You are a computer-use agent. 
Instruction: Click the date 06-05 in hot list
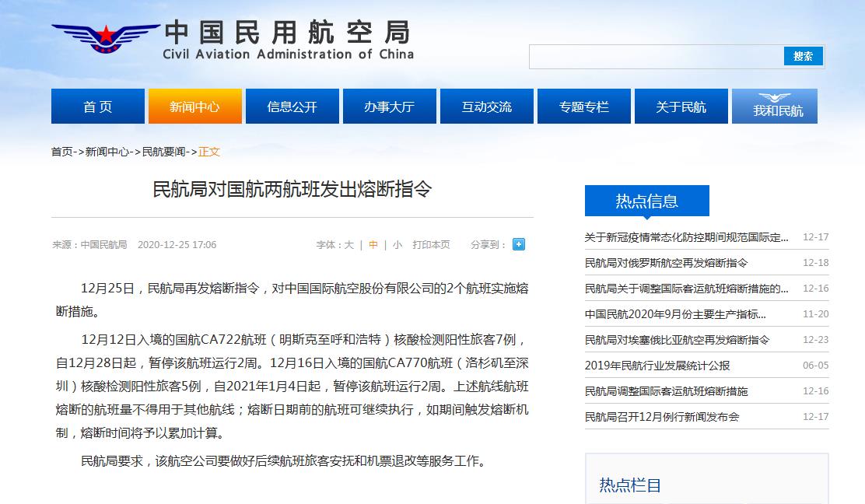[x=816, y=366]
